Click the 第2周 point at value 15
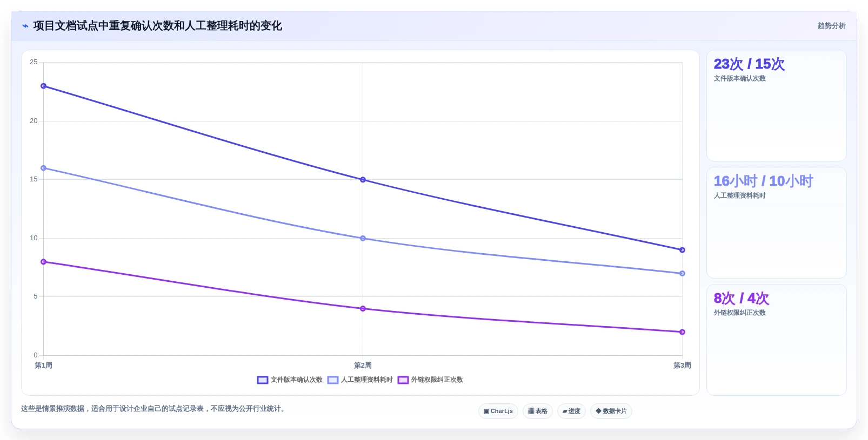Image resolution: width=868 pixels, height=440 pixels. pyautogui.click(x=363, y=180)
